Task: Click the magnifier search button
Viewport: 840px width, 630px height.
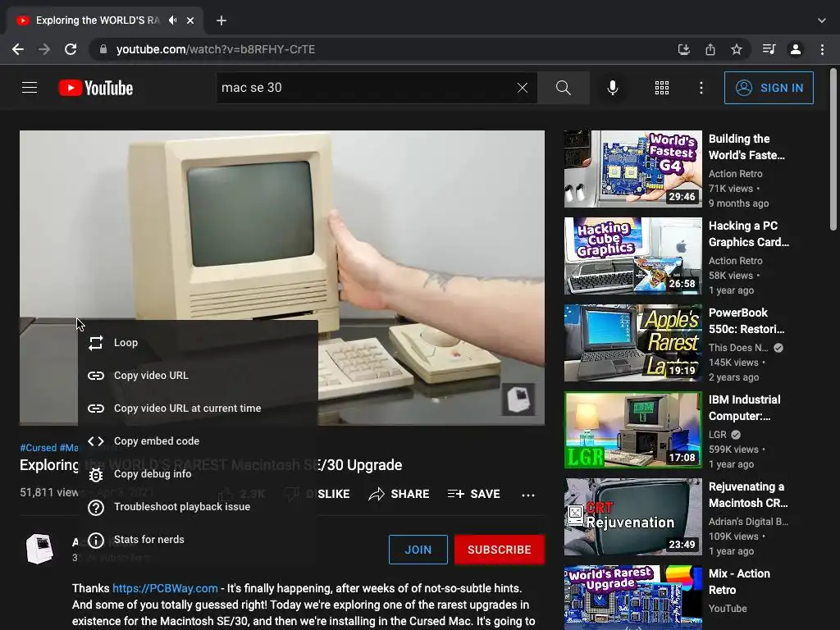Action: point(563,87)
